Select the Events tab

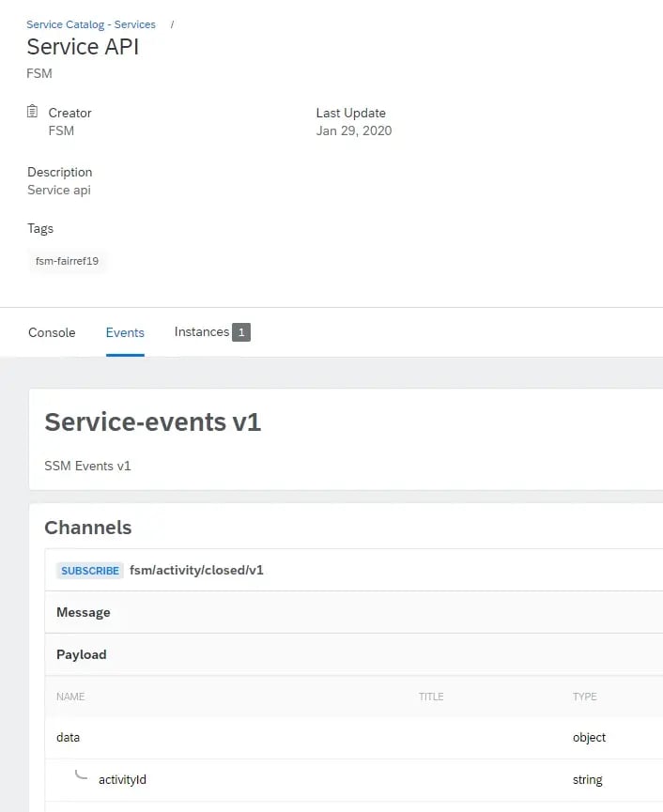125,332
